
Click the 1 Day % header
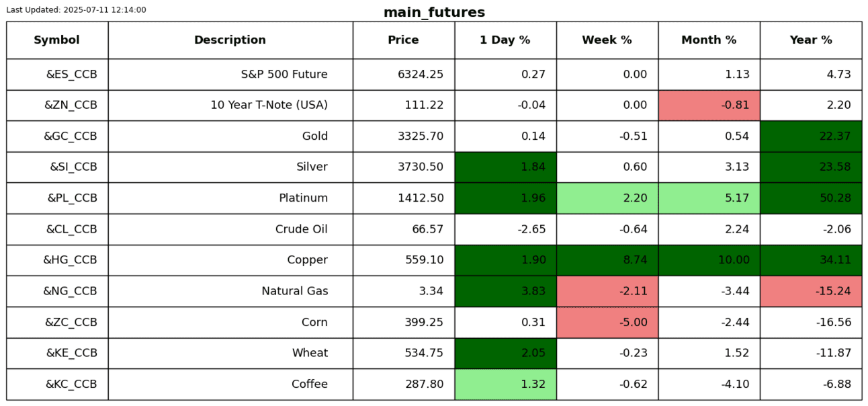(505, 40)
